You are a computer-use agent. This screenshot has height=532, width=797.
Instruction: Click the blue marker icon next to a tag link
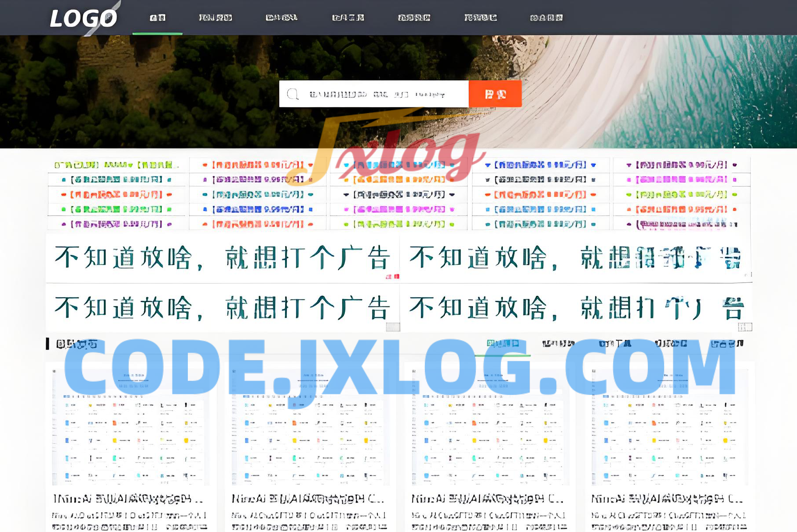pyautogui.click(x=205, y=209)
